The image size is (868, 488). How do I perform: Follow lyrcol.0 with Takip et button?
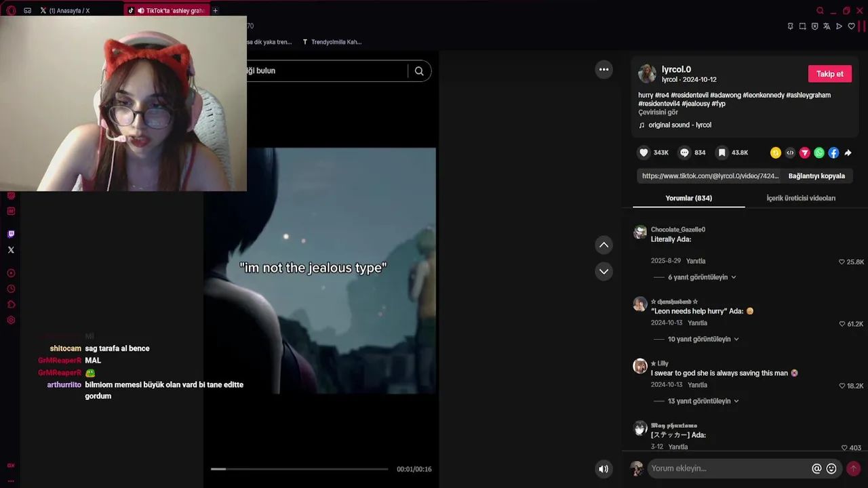coord(829,74)
